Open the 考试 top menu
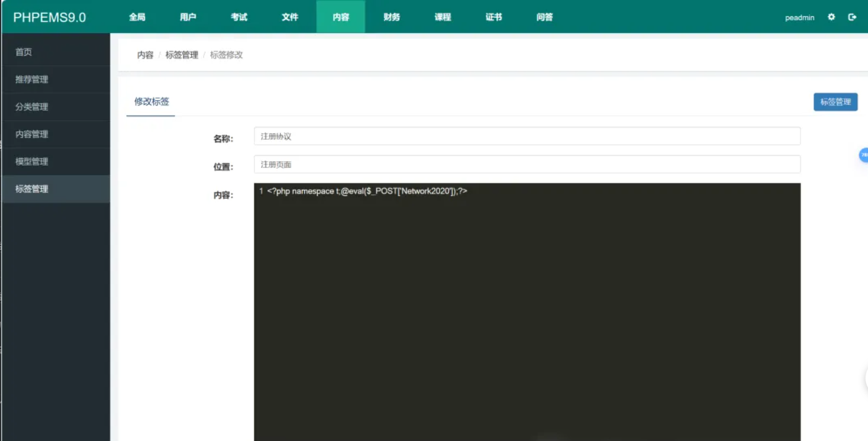868x441 pixels. click(239, 17)
